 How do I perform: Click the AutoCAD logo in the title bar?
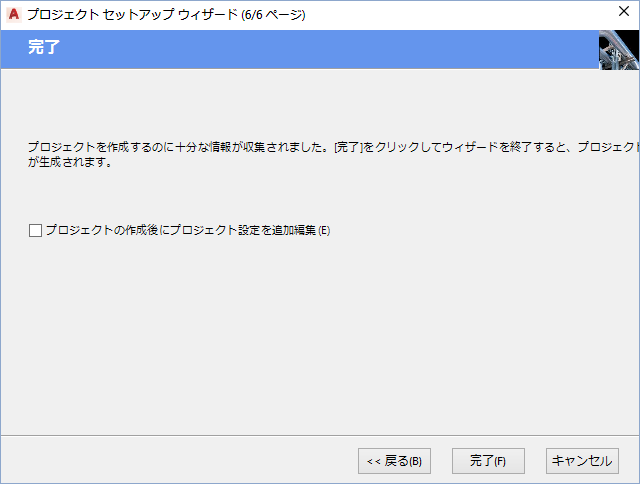pos(13,15)
